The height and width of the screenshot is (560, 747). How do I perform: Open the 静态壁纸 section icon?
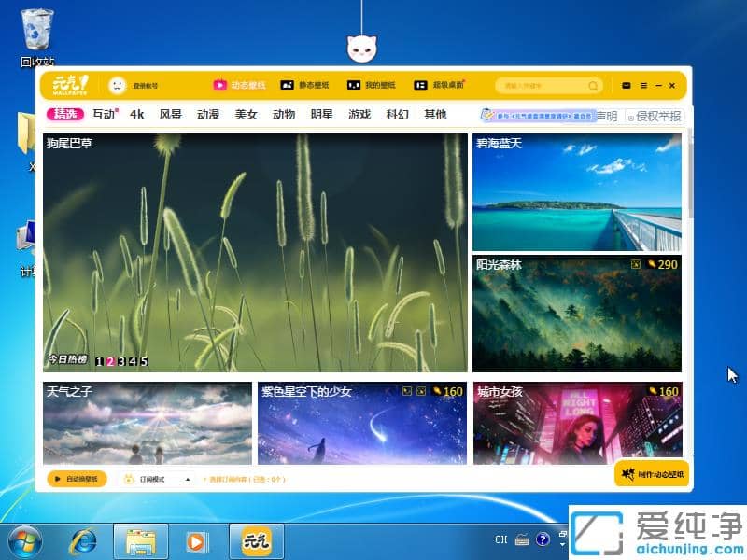(288, 85)
